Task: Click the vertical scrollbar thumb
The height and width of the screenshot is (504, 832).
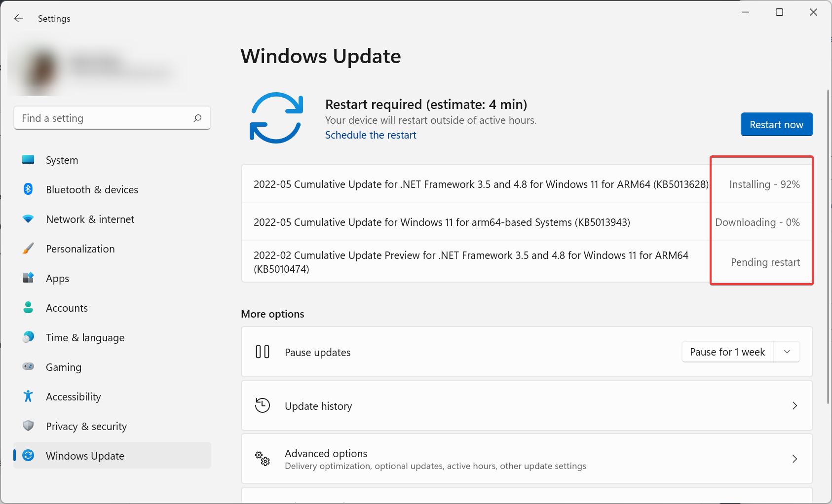Action: 828,247
